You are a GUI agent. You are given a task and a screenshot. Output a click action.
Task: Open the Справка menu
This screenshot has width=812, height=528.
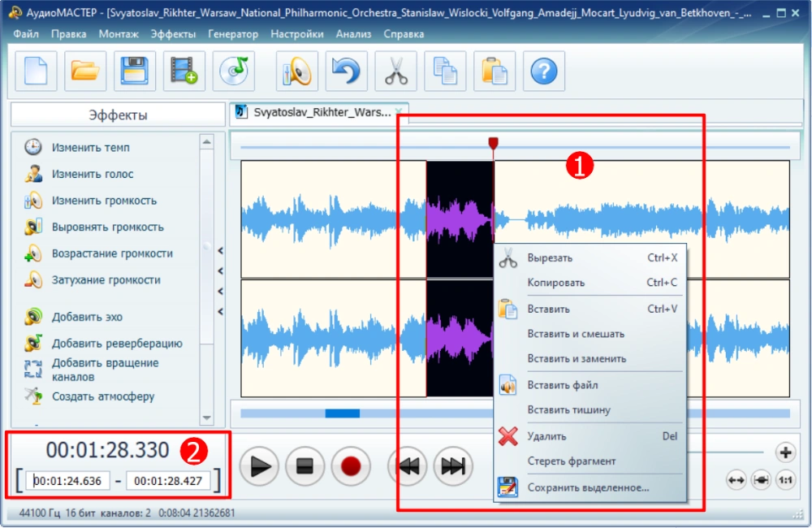click(x=404, y=34)
